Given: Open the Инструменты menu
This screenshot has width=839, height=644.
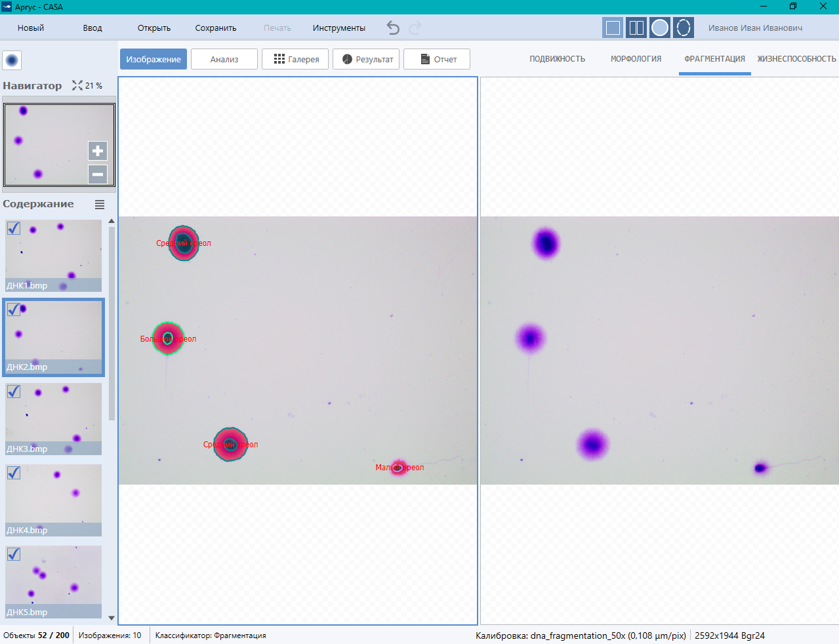Looking at the screenshot, I should pyautogui.click(x=338, y=28).
